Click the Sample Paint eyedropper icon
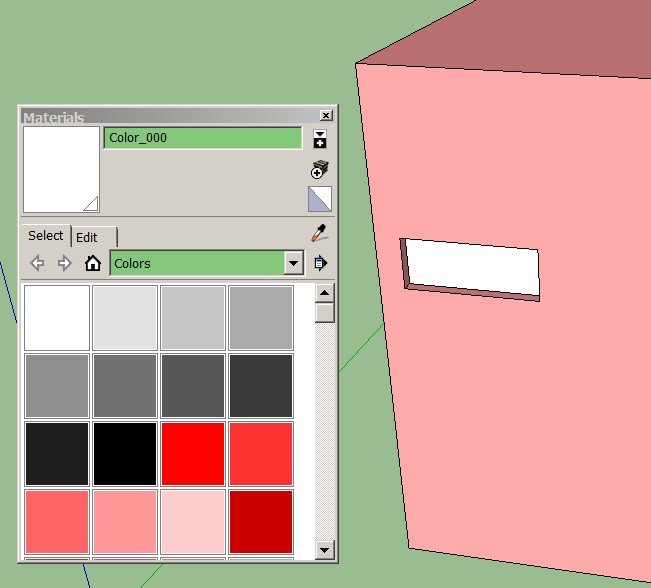The width and height of the screenshot is (651, 588). (x=319, y=234)
